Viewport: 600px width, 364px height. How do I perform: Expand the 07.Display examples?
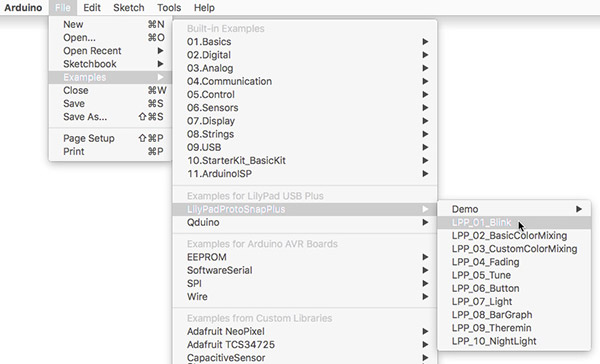(x=305, y=121)
